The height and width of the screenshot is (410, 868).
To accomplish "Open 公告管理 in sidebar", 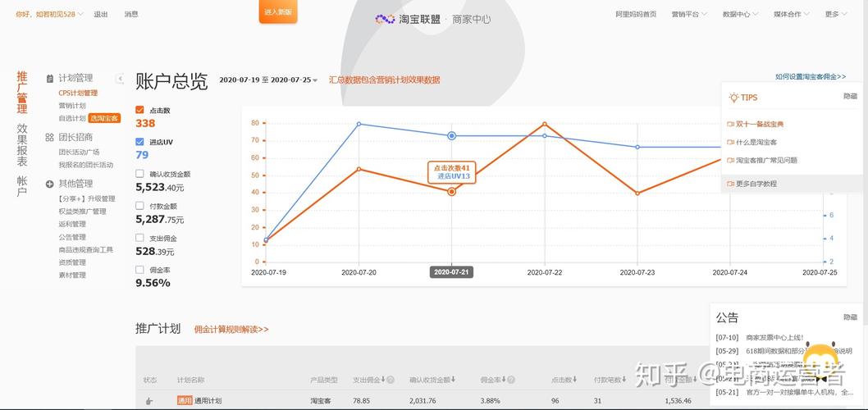I will [x=72, y=237].
